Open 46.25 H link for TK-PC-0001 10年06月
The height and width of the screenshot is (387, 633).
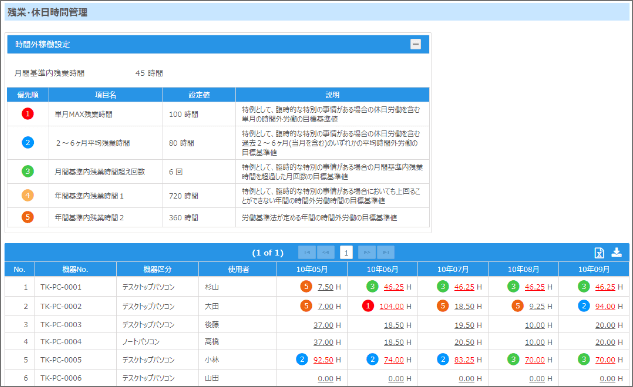[x=394, y=287]
